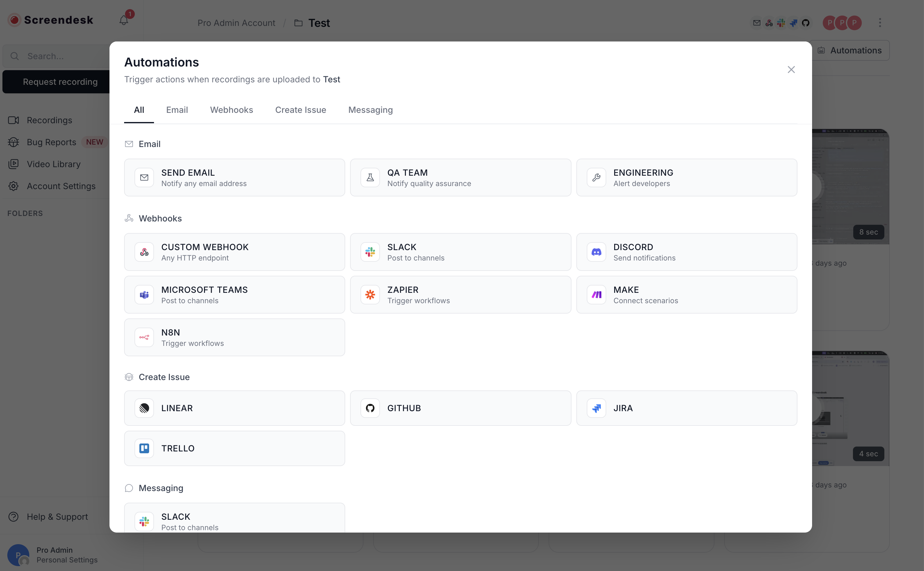The image size is (924, 571).
Task: Select the Zapier integration icon
Action: point(370,295)
